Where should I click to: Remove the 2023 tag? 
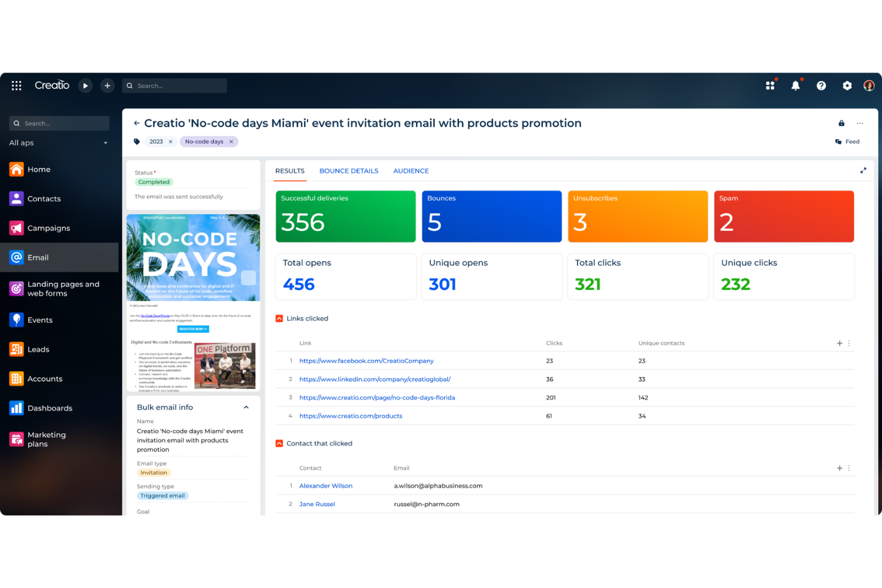coord(170,142)
